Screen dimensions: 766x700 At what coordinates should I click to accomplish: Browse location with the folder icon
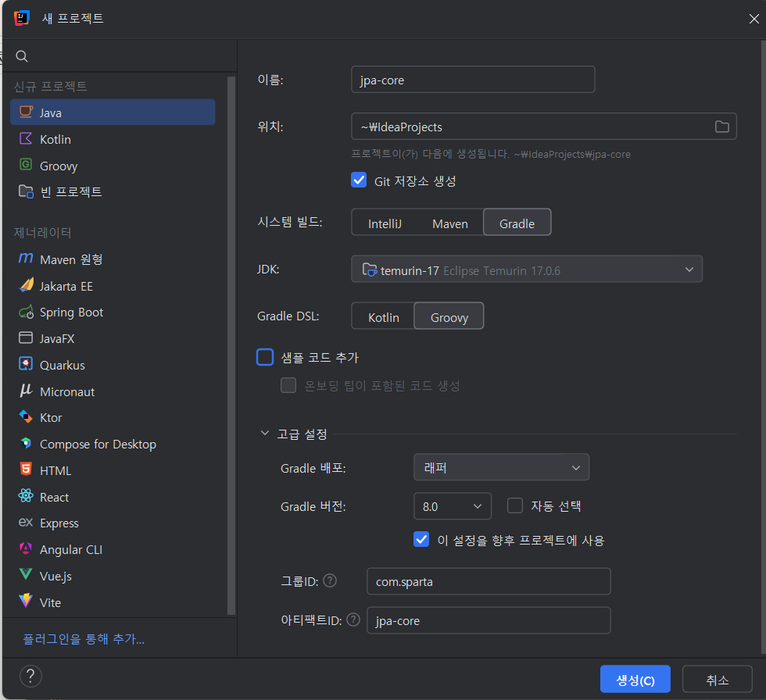point(721,127)
